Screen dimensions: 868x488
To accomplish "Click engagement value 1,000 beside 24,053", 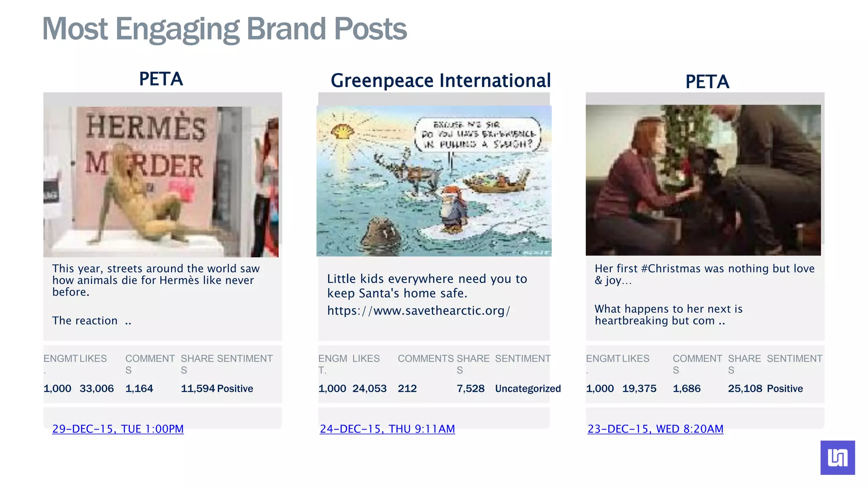I will (x=332, y=388).
